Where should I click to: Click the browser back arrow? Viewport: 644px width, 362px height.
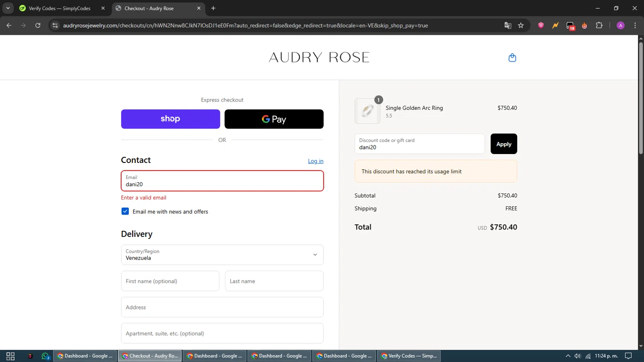coord(9,25)
